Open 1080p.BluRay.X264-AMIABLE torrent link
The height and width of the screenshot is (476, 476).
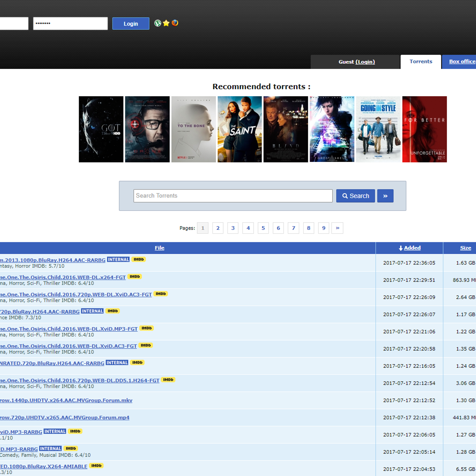click(x=44, y=466)
